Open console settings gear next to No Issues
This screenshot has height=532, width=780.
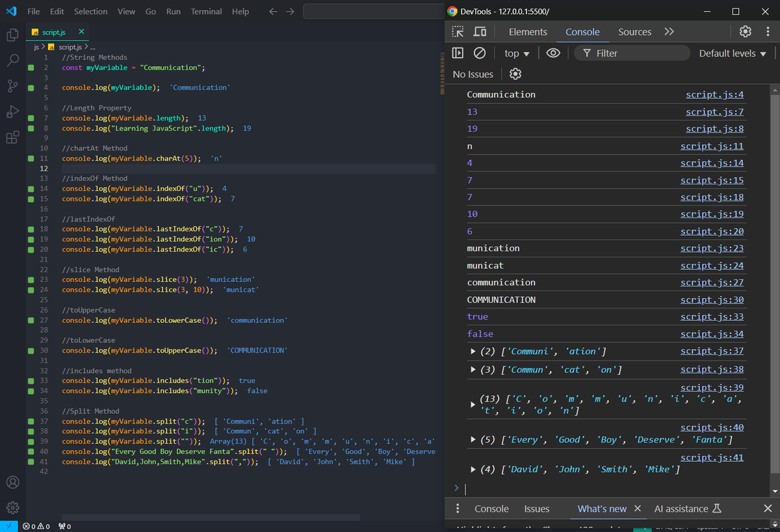[x=515, y=74]
